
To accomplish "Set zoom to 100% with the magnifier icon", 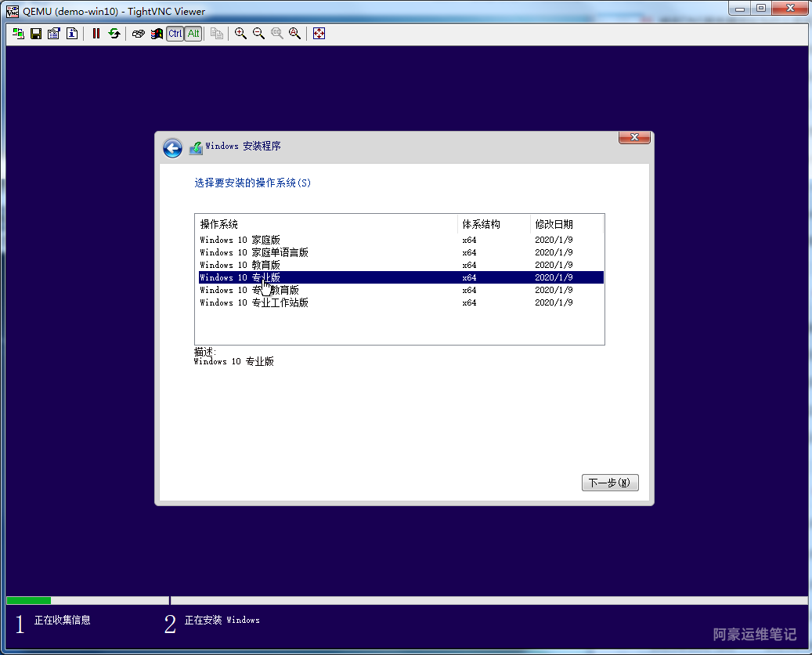I will pyautogui.click(x=276, y=34).
